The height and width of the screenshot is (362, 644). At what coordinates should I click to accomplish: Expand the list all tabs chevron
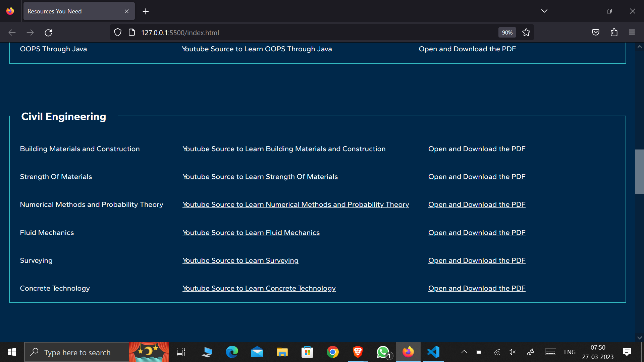pyautogui.click(x=544, y=11)
